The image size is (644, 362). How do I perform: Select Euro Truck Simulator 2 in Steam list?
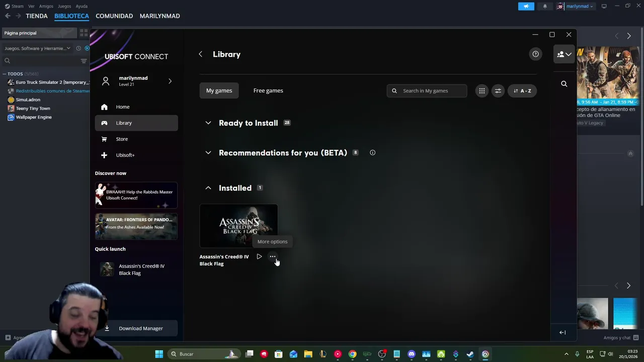point(48,82)
